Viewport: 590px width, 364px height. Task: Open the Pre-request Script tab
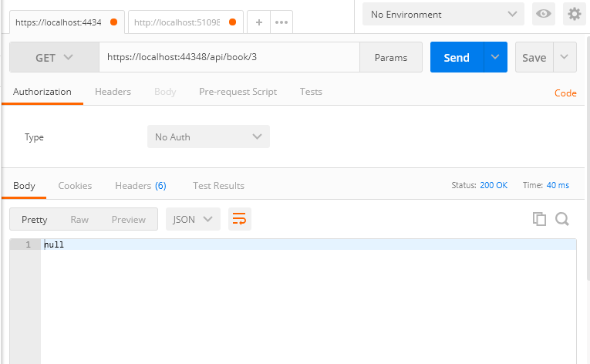click(238, 92)
